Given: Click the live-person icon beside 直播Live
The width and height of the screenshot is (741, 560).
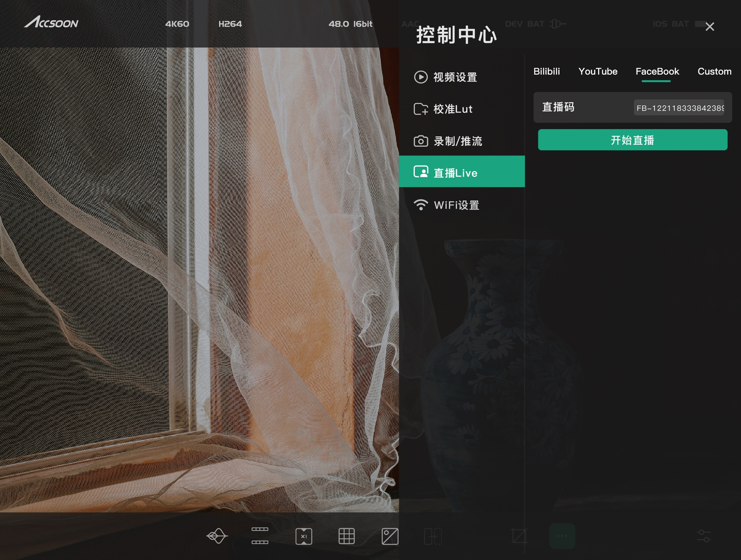Looking at the screenshot, I should [420, 171].
